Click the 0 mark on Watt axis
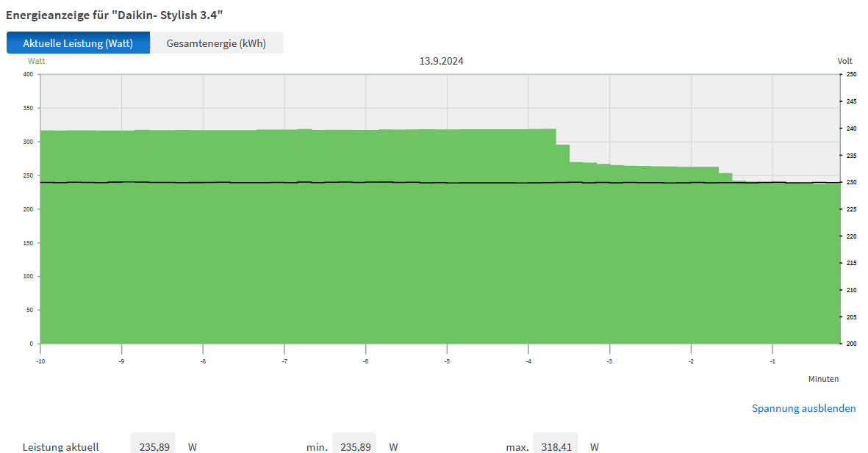The image size is (868, 453). tap(31, 344)
